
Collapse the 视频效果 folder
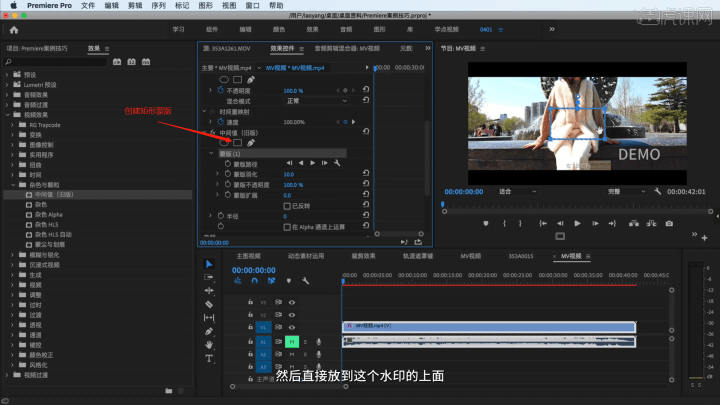pyautogui.click(x=7, y=115)
